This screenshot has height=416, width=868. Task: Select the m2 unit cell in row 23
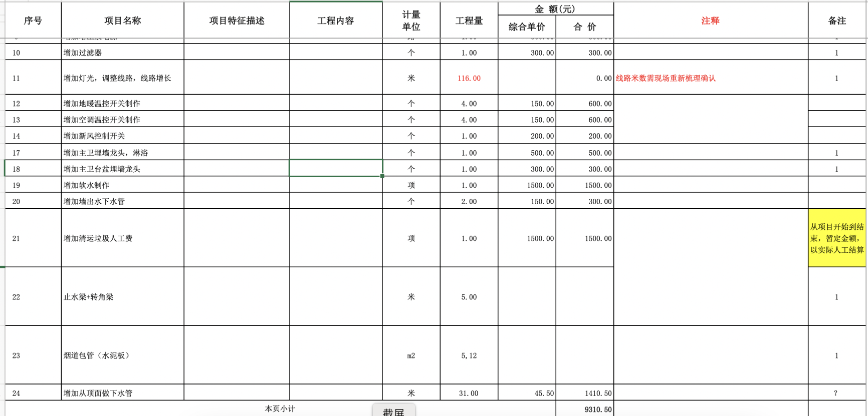tap(411, 355)
